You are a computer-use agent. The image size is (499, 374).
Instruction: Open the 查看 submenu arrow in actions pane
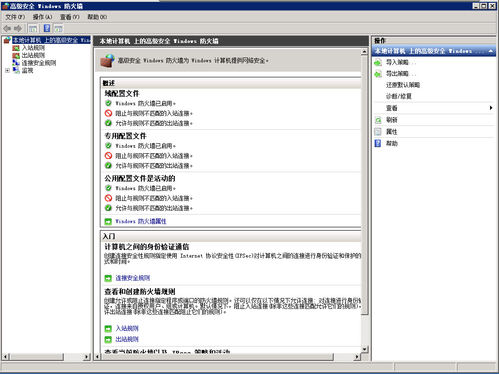point(491,108)
